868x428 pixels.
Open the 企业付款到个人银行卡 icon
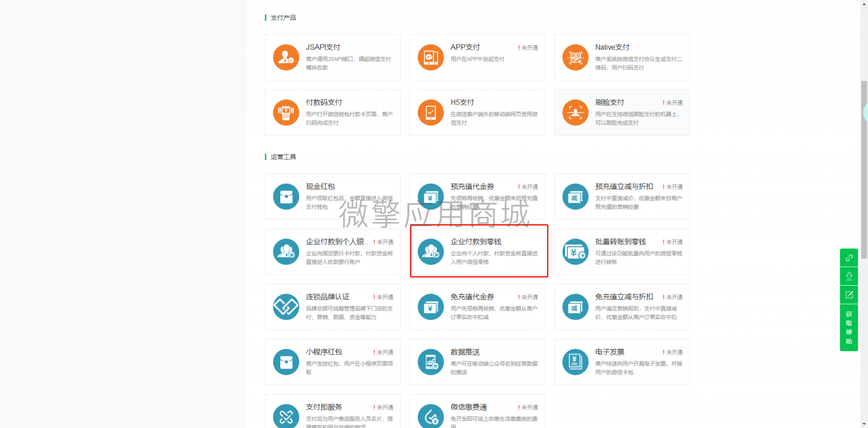[286, 252]
